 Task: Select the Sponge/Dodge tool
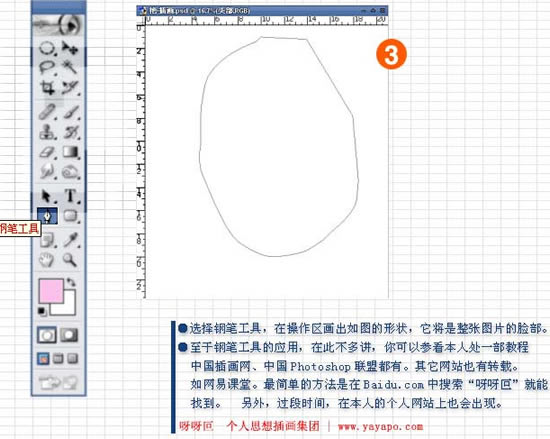(x=71, y=172)
